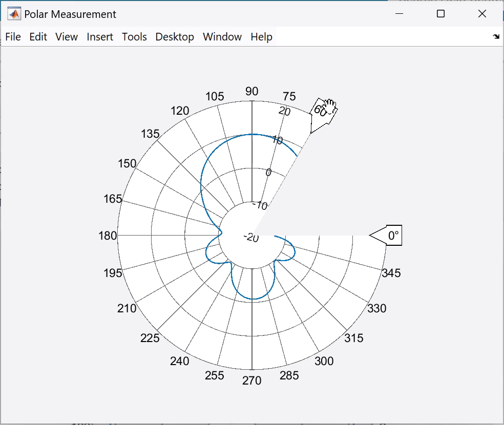Click the 345 angle label on plot
Viewport: 504px width, 425px height.
point(390,273)
